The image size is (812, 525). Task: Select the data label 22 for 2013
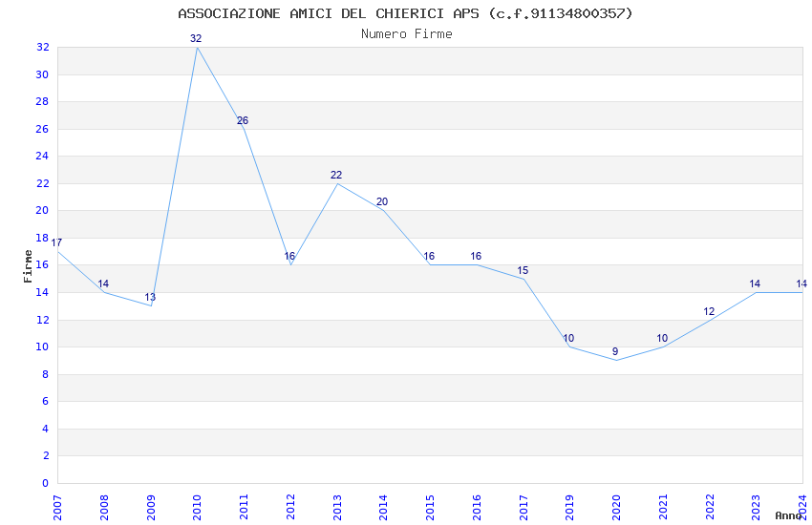click(x=336, y=175)
